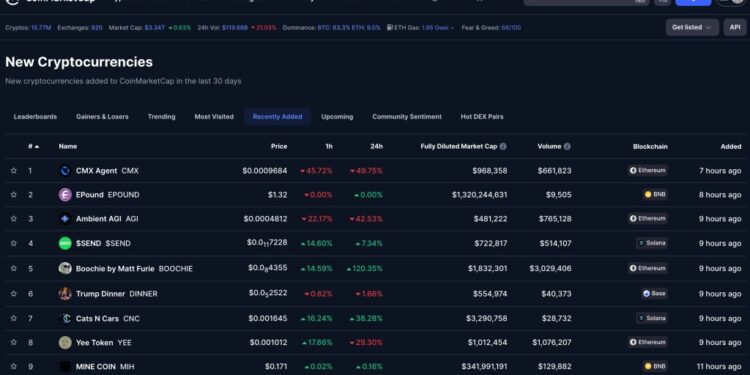
Task: Click the Ethereum badge in CMX Agent row
Action: click(x=648, y=170)
